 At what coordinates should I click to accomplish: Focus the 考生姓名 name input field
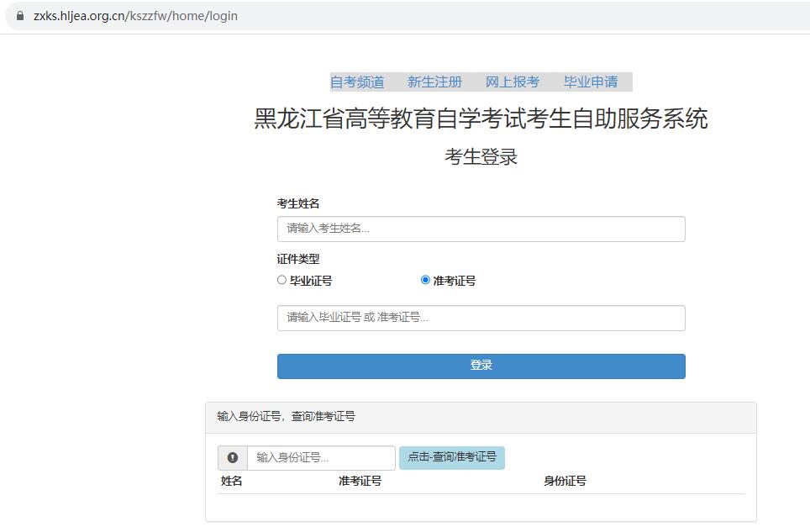click(x=481, y=229)
